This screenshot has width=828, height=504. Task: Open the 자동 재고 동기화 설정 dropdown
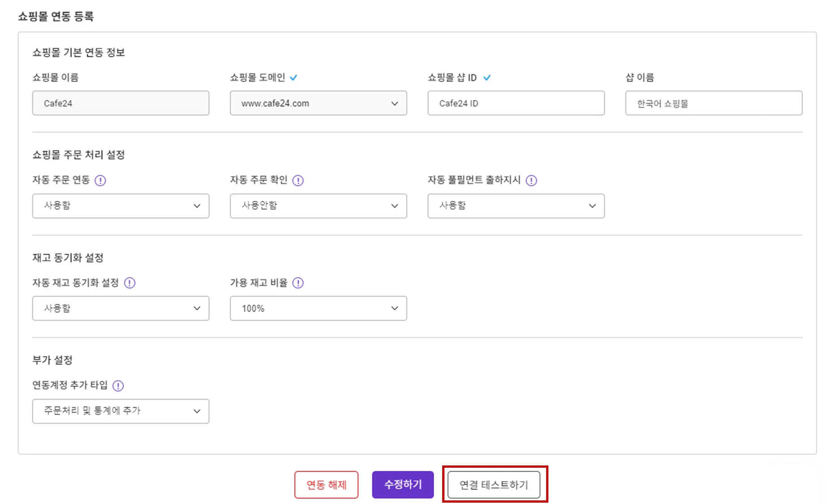[x=121, y=308]
